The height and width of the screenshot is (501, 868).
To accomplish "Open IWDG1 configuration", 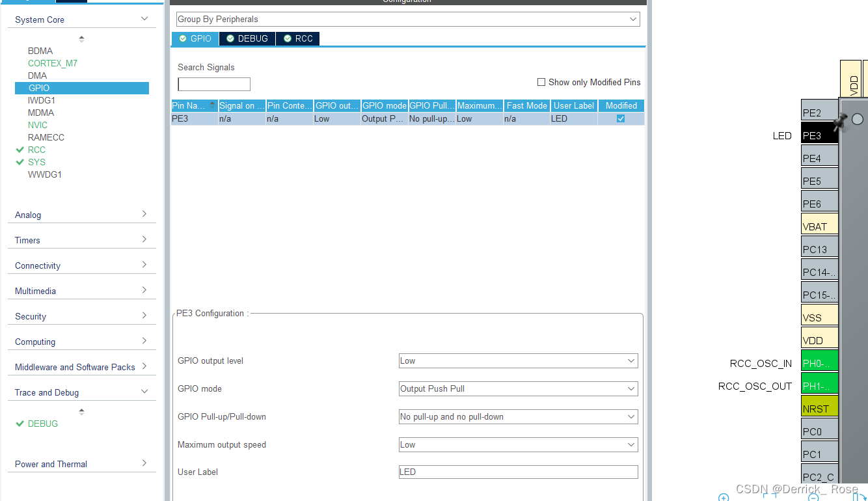I will 42,100.
